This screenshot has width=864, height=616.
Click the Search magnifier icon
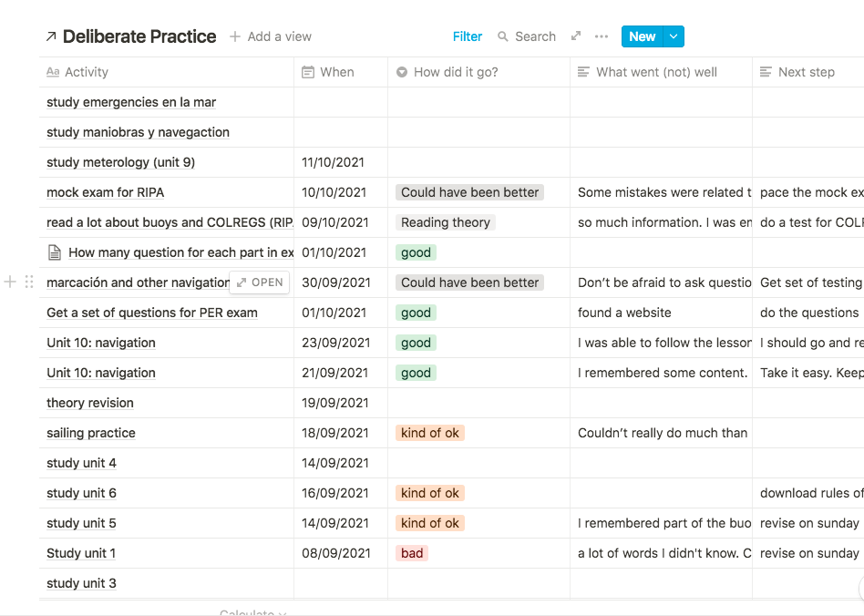503,36
